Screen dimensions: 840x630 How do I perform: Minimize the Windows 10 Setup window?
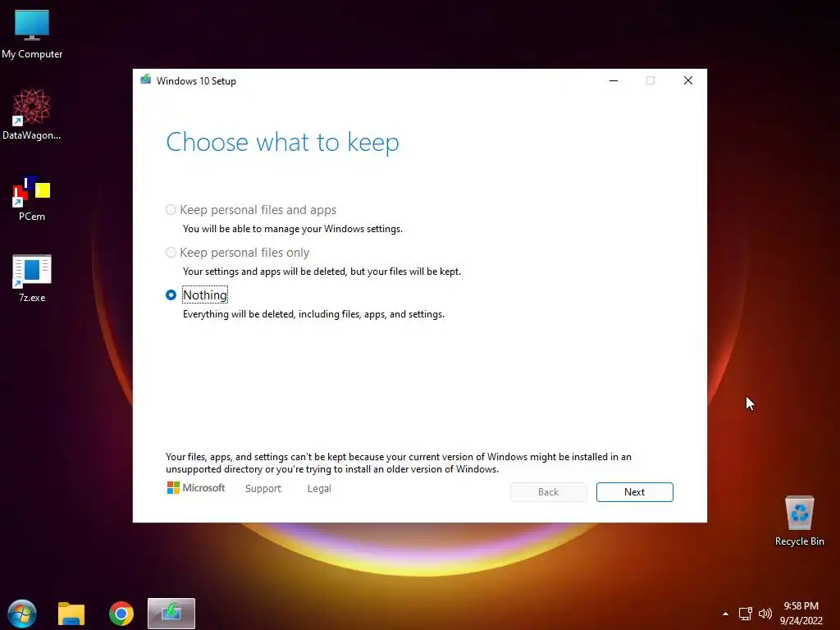point(614,80)
